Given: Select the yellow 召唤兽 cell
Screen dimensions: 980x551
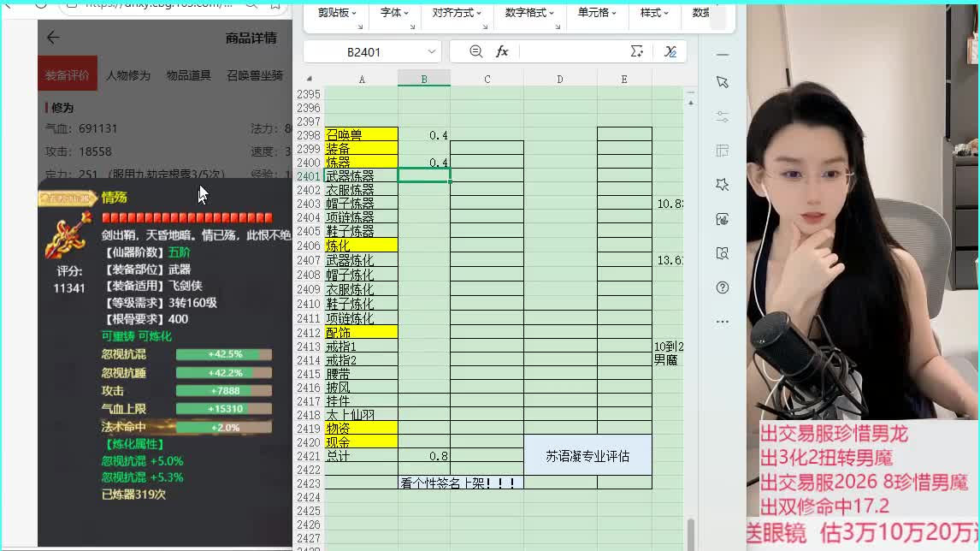Looking at the screenshot, I should [361, 134].
